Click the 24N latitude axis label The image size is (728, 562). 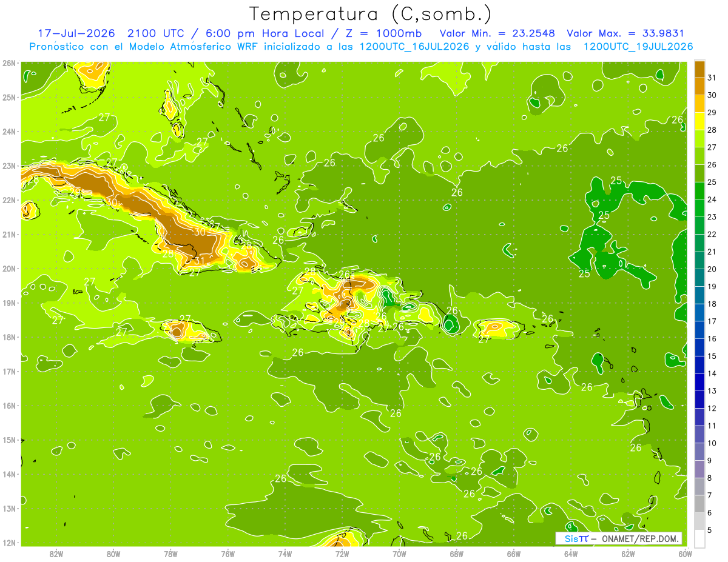click(x=9, y=132)
